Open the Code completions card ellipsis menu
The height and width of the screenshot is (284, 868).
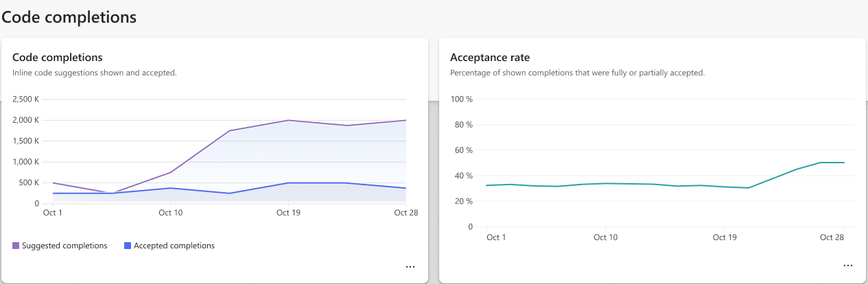coord(410,266)
